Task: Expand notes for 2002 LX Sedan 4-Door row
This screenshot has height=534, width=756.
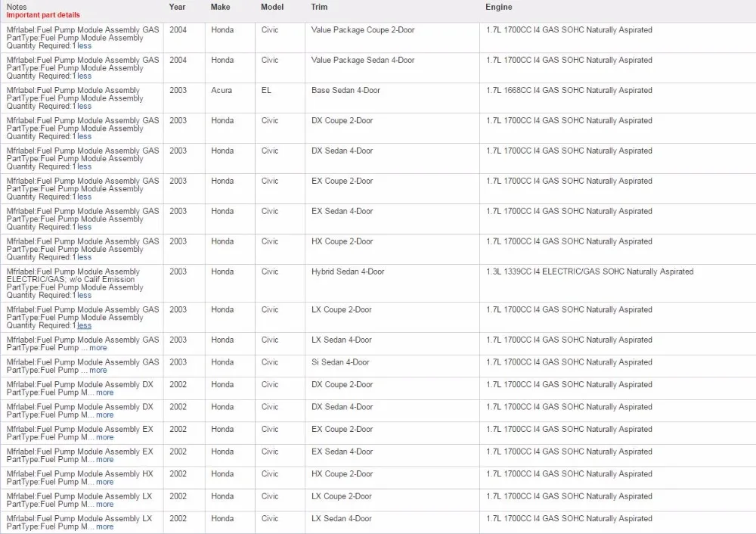Action: (x=105, y=526)
